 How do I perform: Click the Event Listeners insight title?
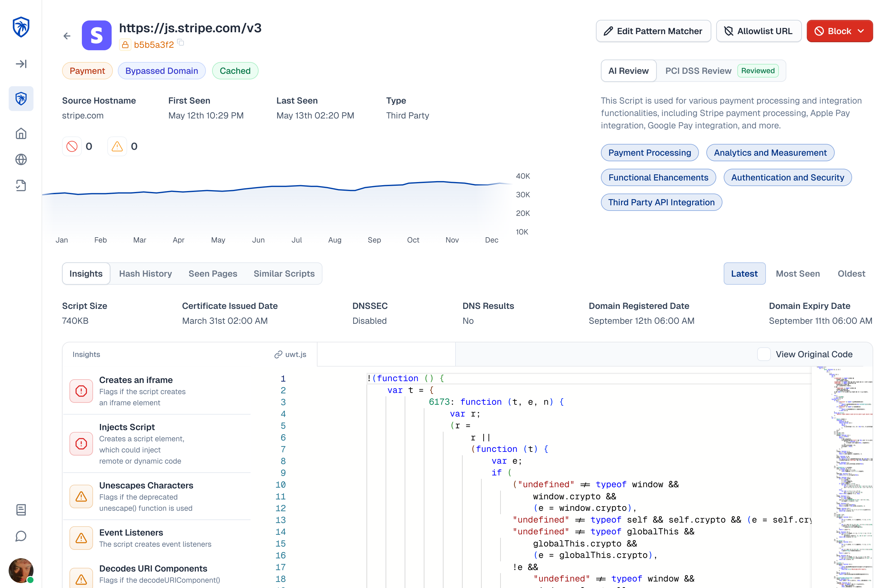point(131,532)
